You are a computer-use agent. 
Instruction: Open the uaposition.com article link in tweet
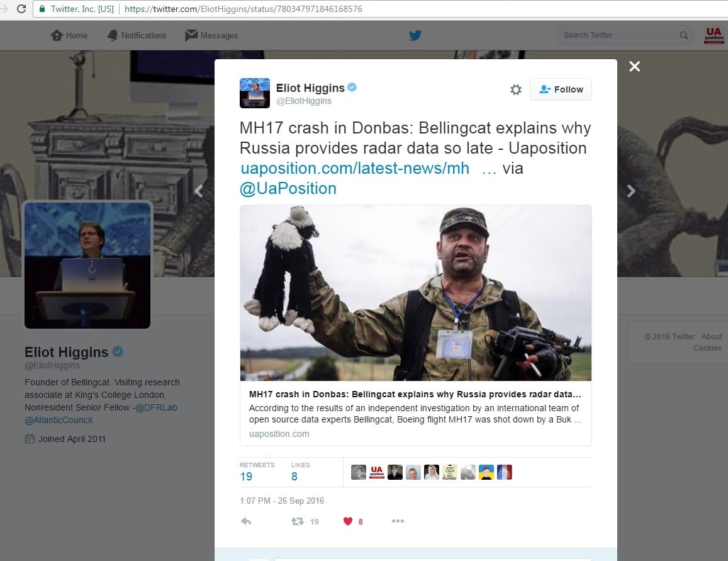point(355,169)
